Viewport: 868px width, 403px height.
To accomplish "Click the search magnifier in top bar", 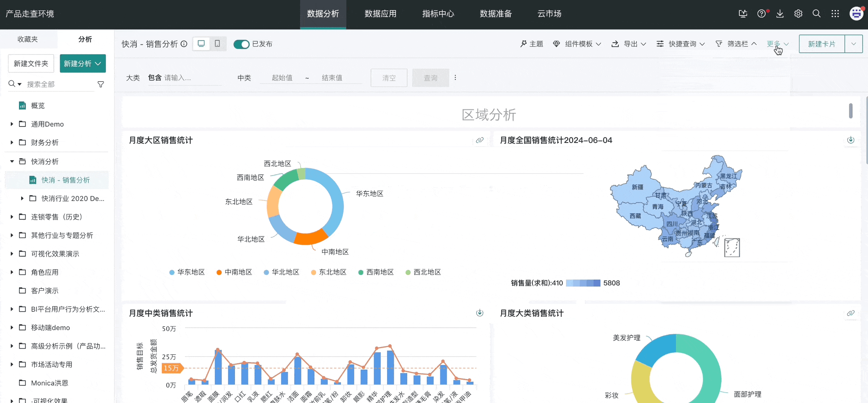I will [817, 14].
